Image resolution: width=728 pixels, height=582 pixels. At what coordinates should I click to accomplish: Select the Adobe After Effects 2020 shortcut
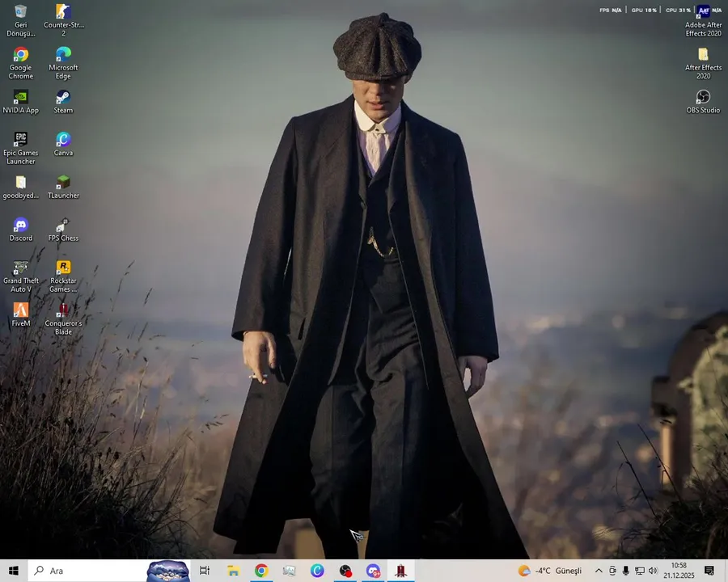(703, 21)
